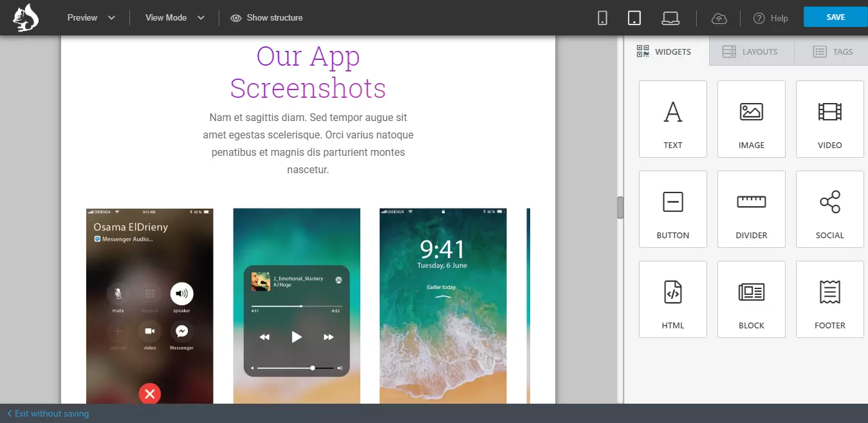This screenshot has width=868, height=423.
Task: Click Exit without saving link
Action: (48, 413)
